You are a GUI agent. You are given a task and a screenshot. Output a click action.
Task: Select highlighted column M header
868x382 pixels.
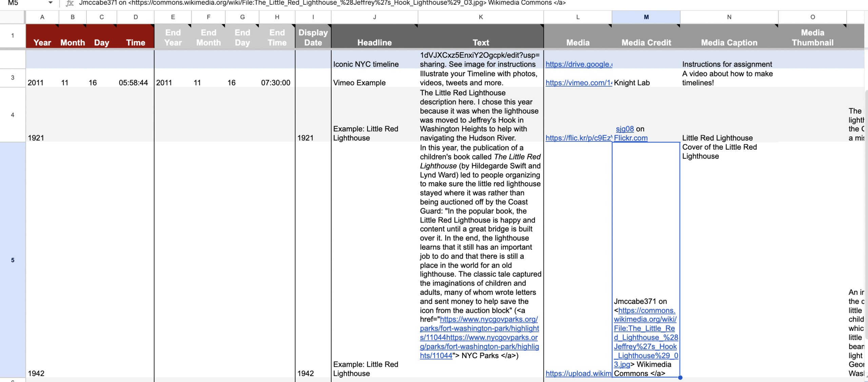tap(646, 17)
